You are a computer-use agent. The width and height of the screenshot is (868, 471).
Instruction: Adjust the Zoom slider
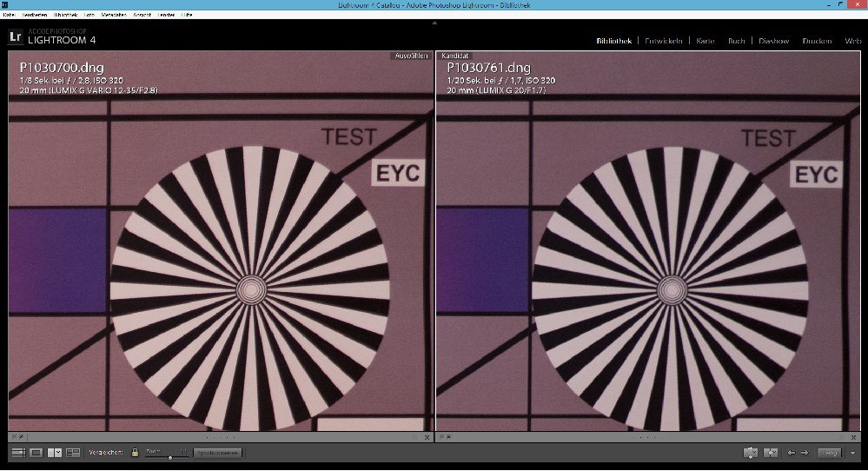coord(167,457)
